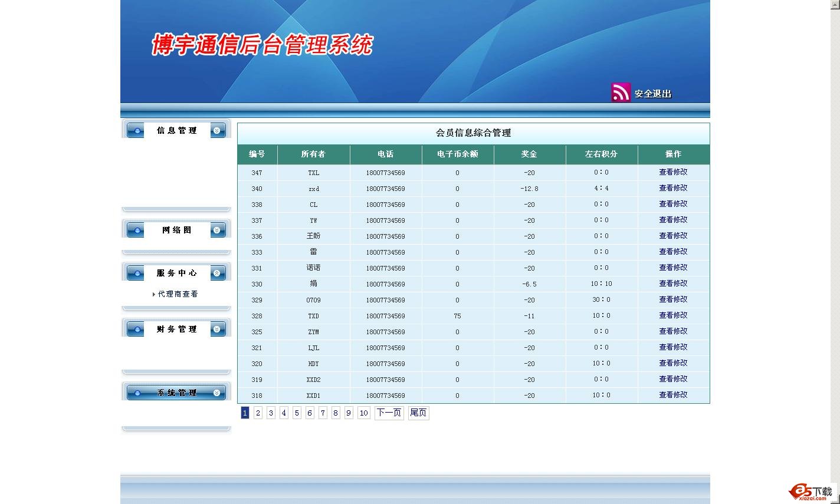Image resolution: width=840 pixels, height=504 pixels.
Task: Expand the 信息管理 panel arrow
Action: [218, 131]
